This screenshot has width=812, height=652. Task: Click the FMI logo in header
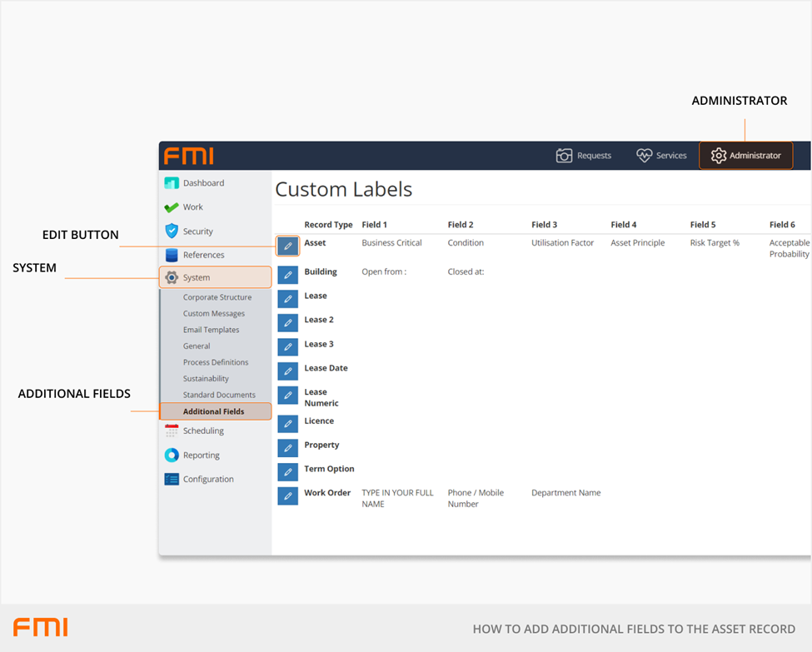pyautogui.click(x=188, y=156)
